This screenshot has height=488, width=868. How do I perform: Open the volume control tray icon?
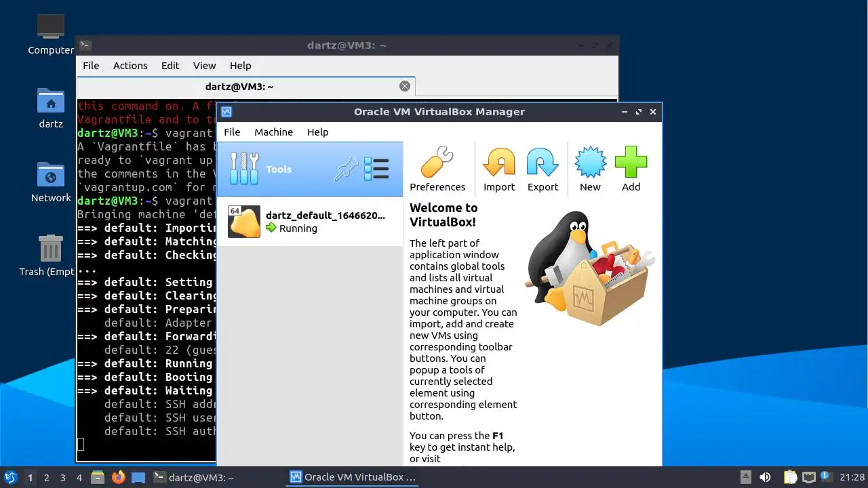tap(766, 477)
